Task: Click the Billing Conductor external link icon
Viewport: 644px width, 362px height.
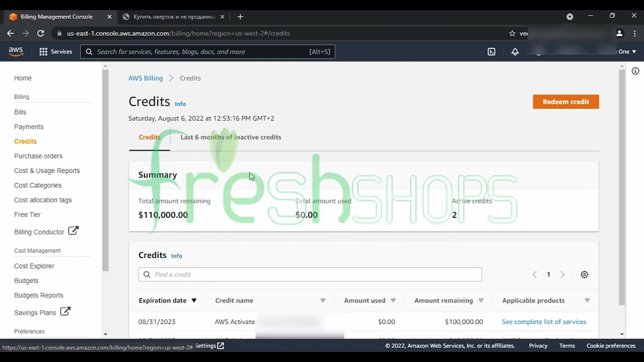Action: tap(73, 231)
